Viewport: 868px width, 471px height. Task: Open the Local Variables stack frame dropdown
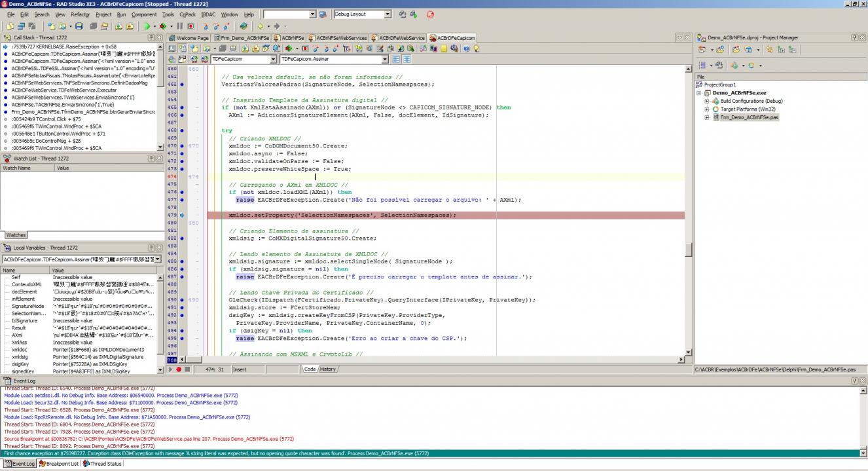point(157,259)
